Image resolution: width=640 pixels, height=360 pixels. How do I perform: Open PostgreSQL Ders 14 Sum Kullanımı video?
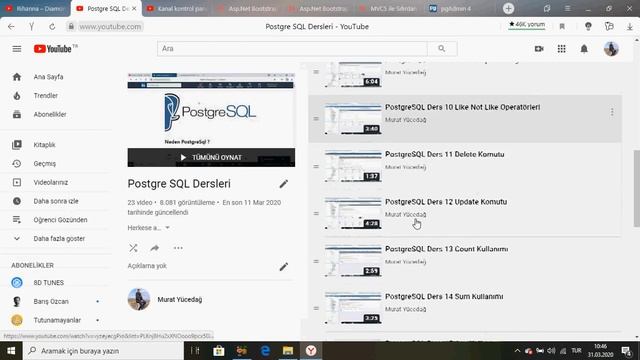(444, 296)
